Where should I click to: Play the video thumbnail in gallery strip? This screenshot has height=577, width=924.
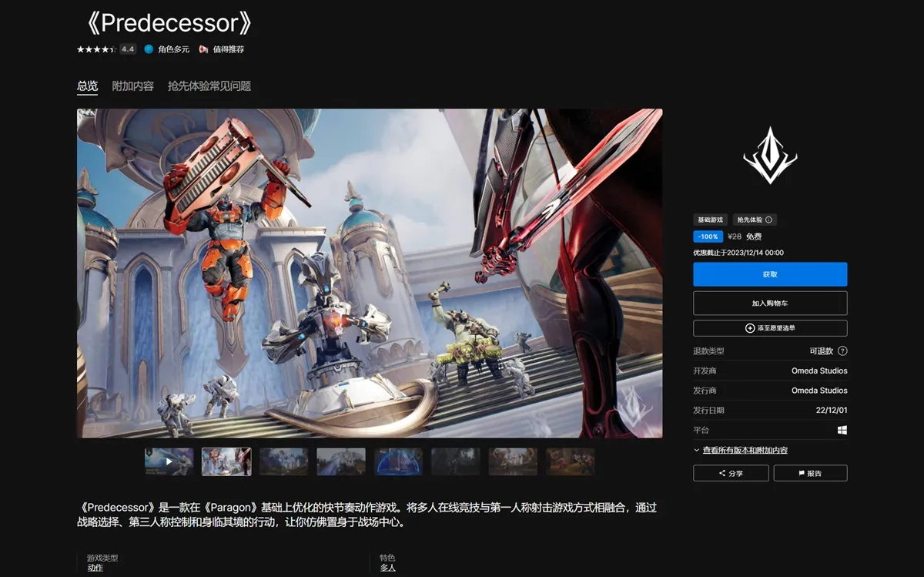click(169, 461)
